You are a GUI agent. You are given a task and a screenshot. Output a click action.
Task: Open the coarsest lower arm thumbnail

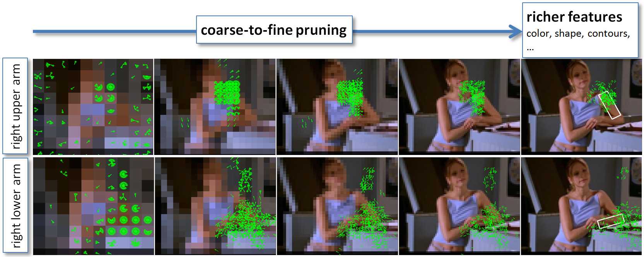(x=93, y=206)
